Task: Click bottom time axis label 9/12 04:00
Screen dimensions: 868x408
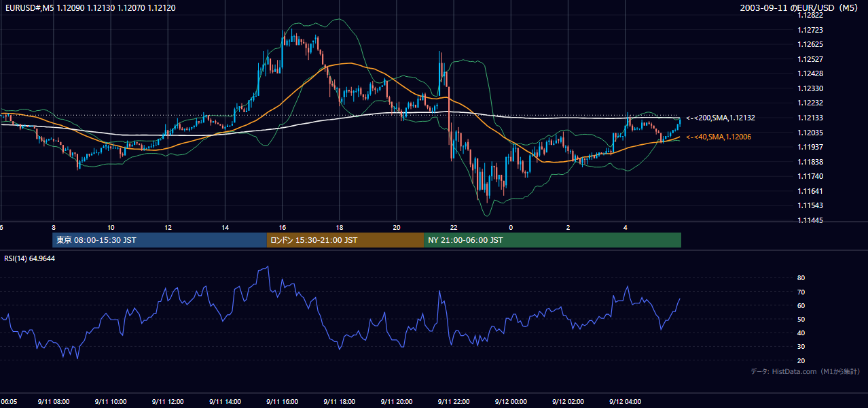Action: (x=625, y=402)
